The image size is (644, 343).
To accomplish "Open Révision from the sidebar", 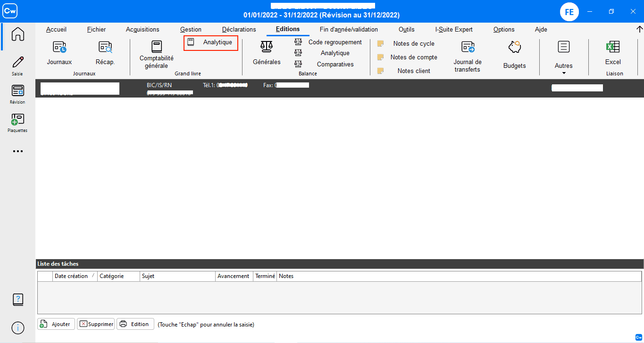I will pyautogui.click(x=17, y=94).
